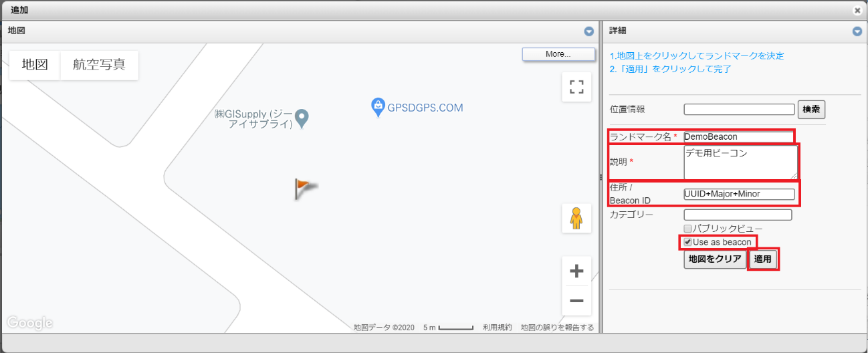Click the Google logo on map
This screenshot has height=353, width=868.
tap(31, 323)
